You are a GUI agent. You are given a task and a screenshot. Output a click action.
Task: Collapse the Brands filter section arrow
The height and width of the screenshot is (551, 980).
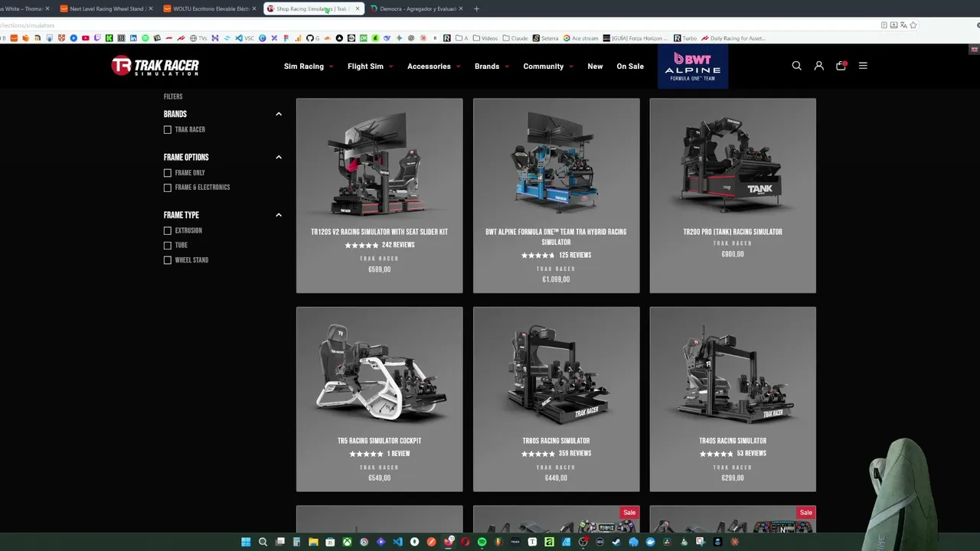[x=279, y=114]
